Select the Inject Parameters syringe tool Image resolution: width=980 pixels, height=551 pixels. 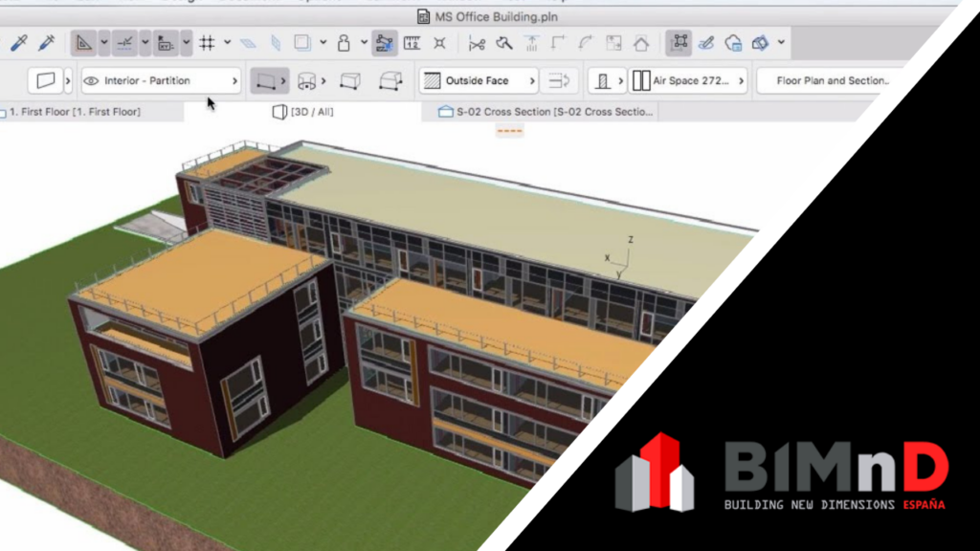coord(46,43)
